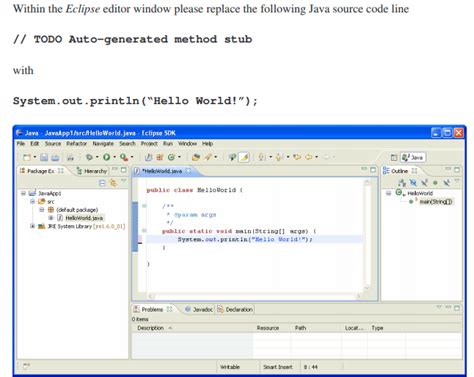Viewport: 474px width, 377px height.
Task: Click the Open Type toolbar icon
Action: coord(196,157)
